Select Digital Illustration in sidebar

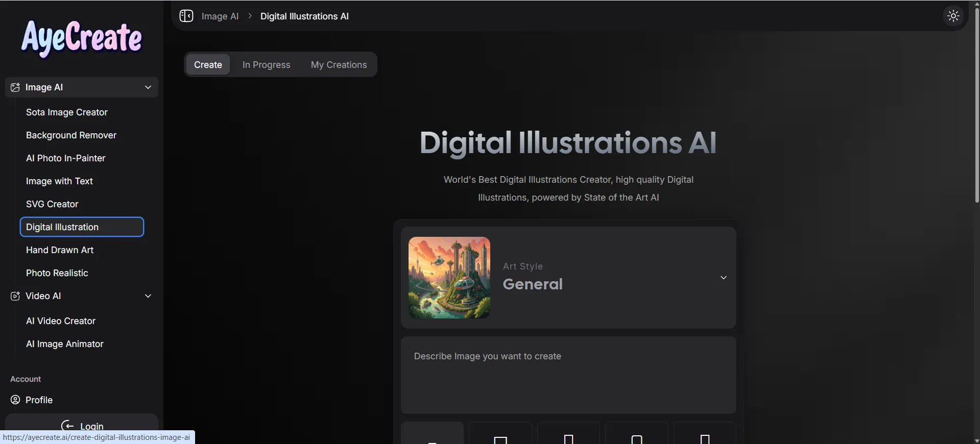82,227
